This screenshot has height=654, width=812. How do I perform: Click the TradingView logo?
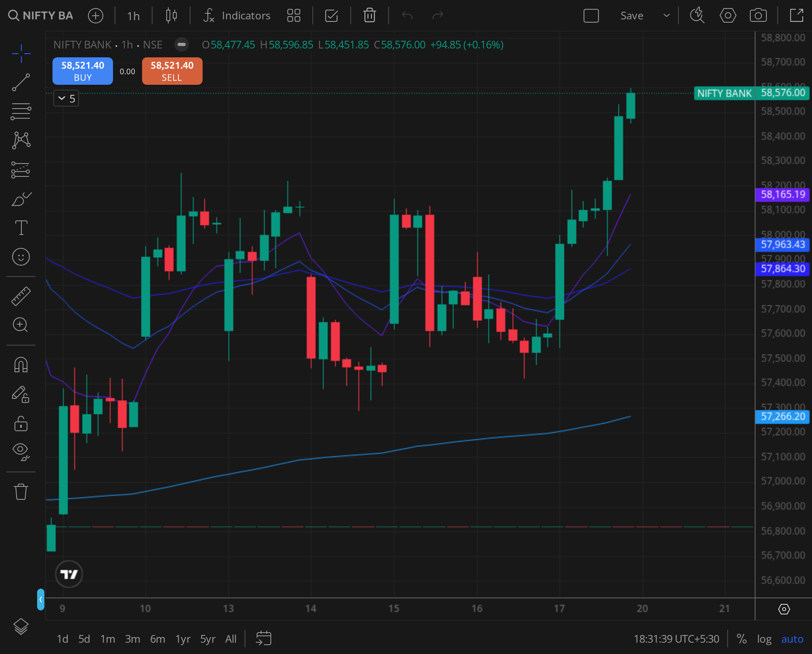click(x=69, y=574)
